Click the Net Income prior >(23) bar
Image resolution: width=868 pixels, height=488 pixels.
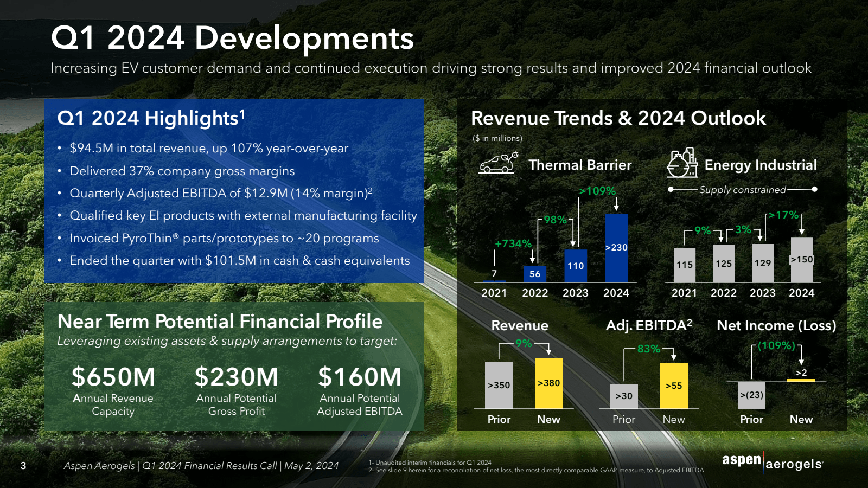[751, 395]
